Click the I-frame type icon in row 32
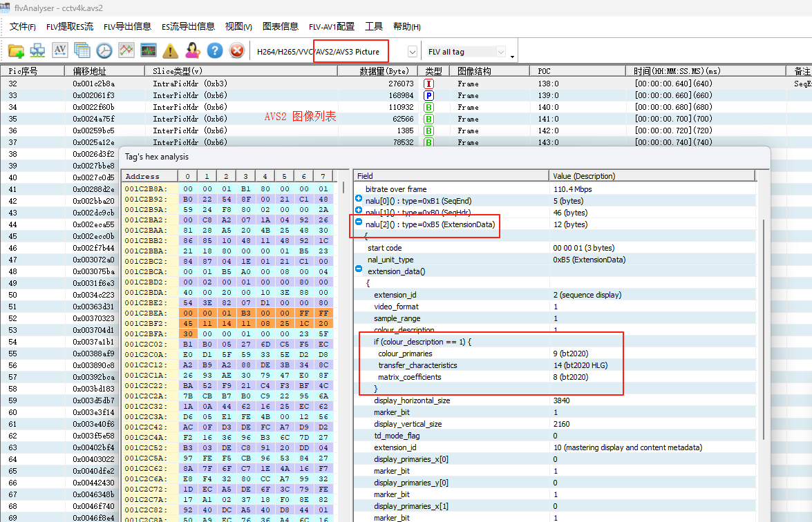Viewport: 812px width, 522px height. [x=428, y=84]
